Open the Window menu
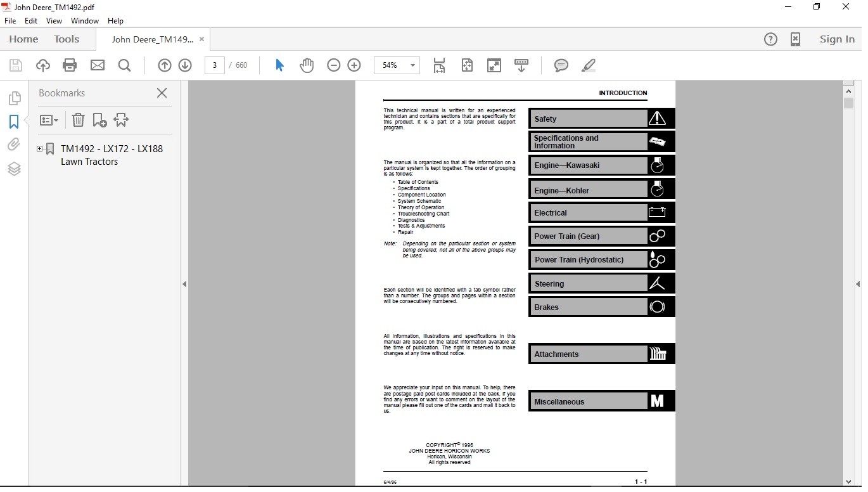Image resolution: width=868 pixels, height=492 pixels. (x=84, y=20)
